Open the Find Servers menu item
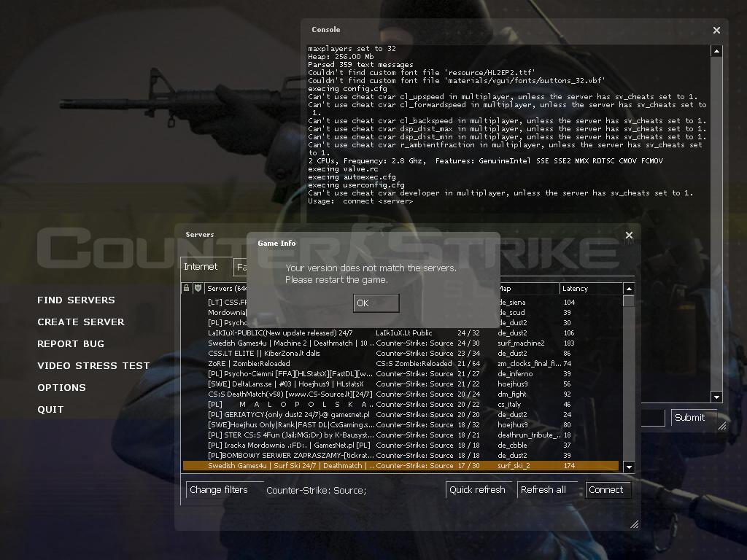 coord(76,300)
